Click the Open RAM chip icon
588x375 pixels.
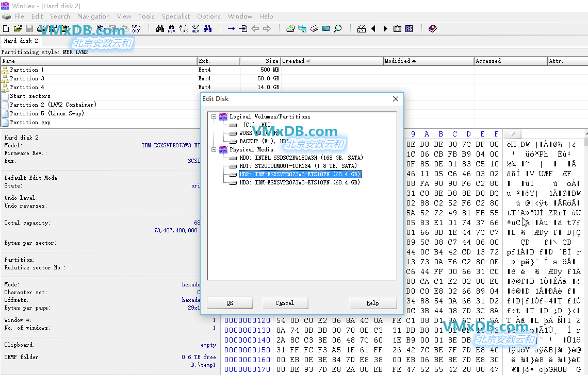point(314,28)
